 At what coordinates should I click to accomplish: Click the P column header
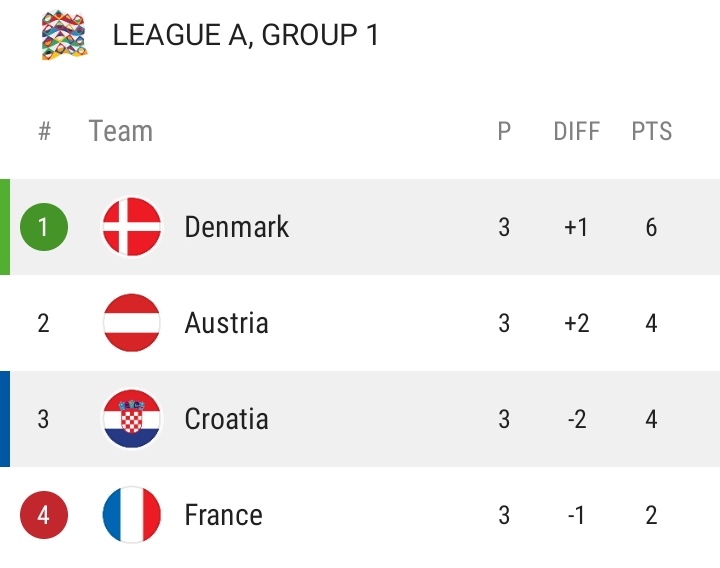[x=504, y=131]
